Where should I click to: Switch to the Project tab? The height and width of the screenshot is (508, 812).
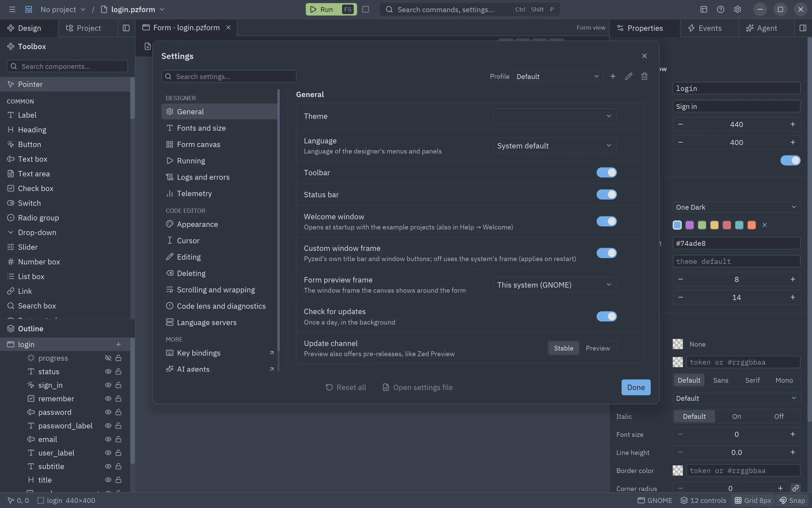click(x=88, y=28)
